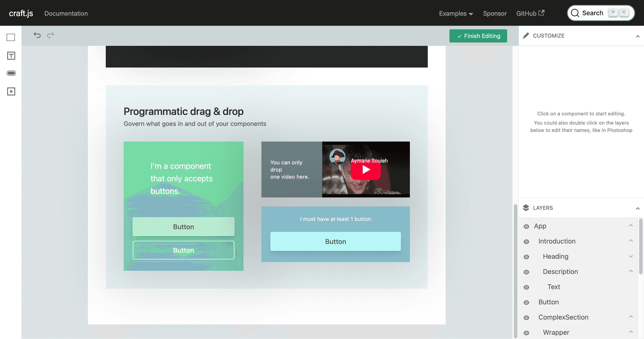
Task: Collapse the Wrapper layer
Action: pyautogui.click(x=631, y=332)
